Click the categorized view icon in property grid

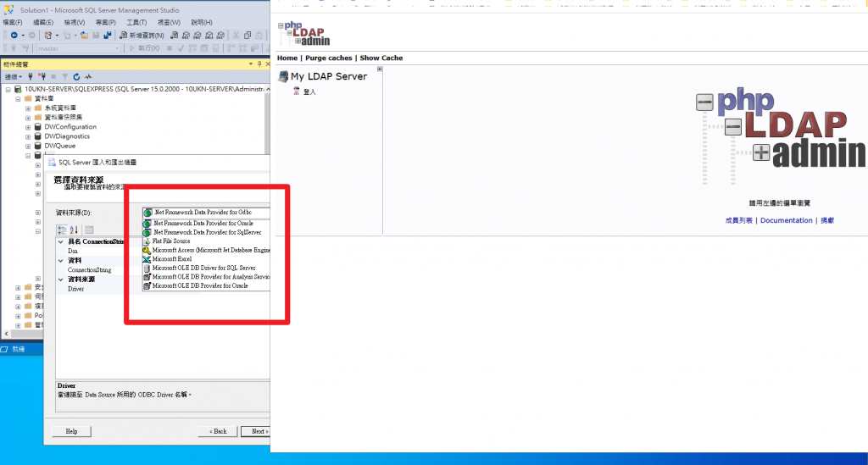[61, 230]
